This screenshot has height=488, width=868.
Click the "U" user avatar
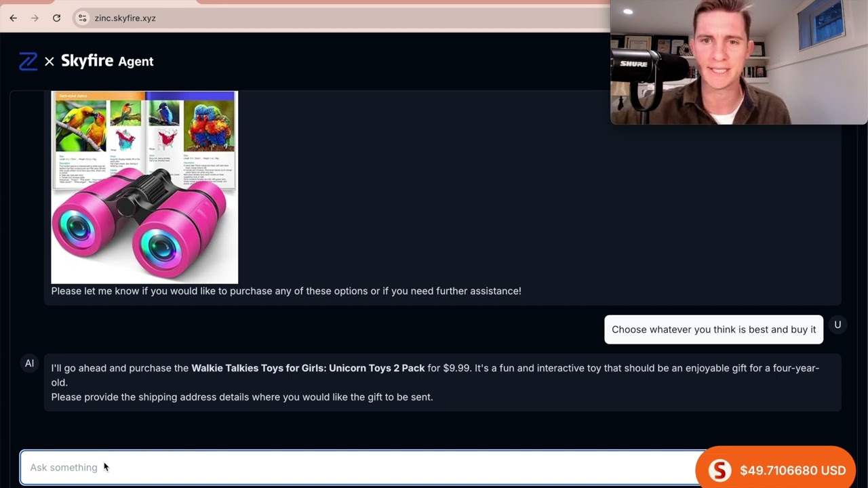tap(837, 325)
